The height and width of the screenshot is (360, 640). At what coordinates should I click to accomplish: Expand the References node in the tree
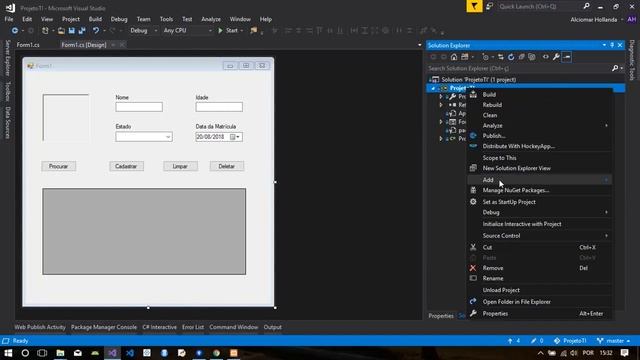pyautogui.click(x=440, y=105)
